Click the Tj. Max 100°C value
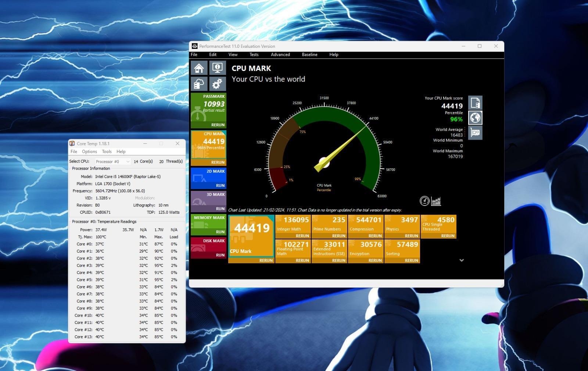 (101, 237)
